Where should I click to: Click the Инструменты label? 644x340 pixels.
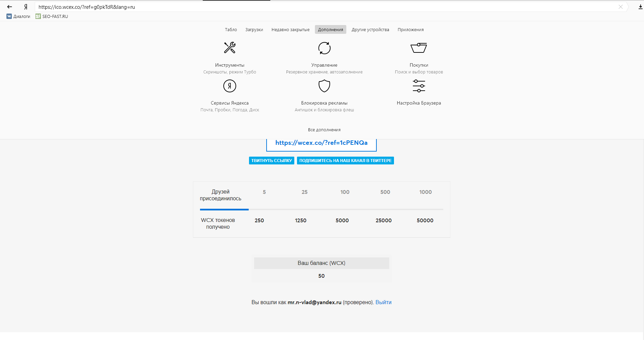tap(230, 65)
